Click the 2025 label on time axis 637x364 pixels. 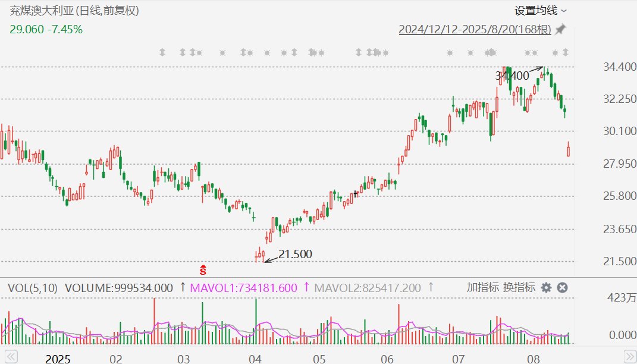58,359
